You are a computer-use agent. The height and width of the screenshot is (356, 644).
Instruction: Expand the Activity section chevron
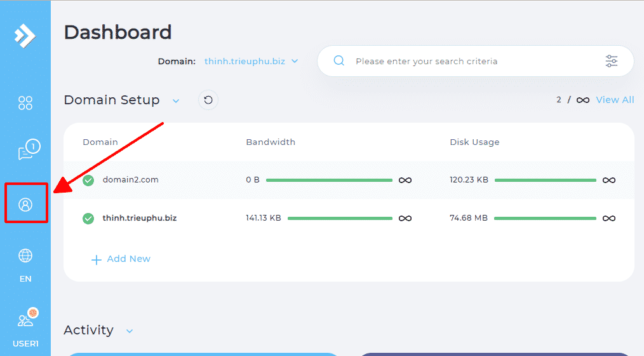click(x=130, y=331)
